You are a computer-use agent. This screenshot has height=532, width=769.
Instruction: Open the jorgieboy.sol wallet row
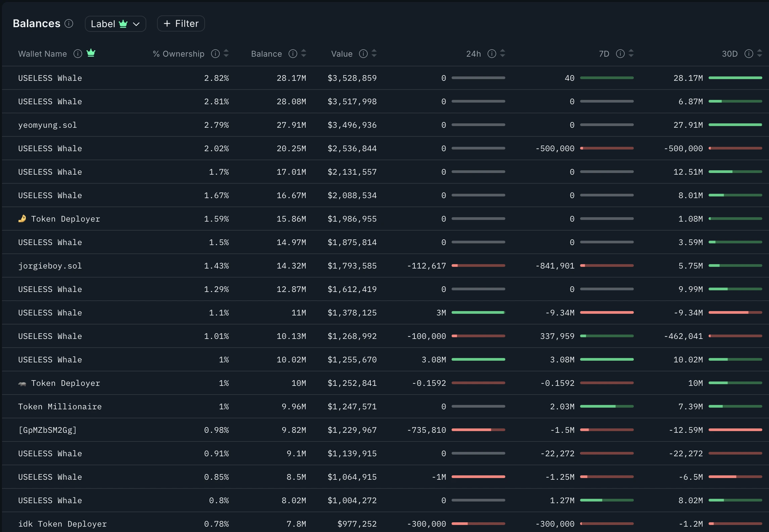[x=50, y=266]
